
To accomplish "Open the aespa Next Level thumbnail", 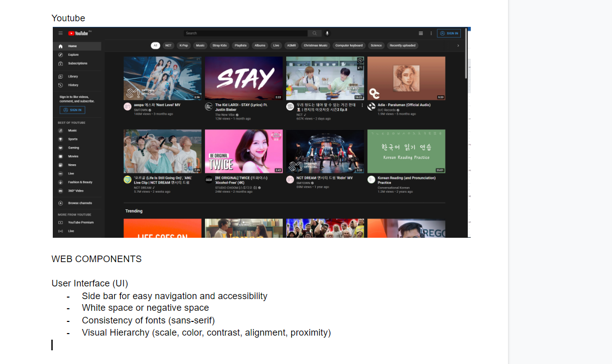I will (162, 78).
